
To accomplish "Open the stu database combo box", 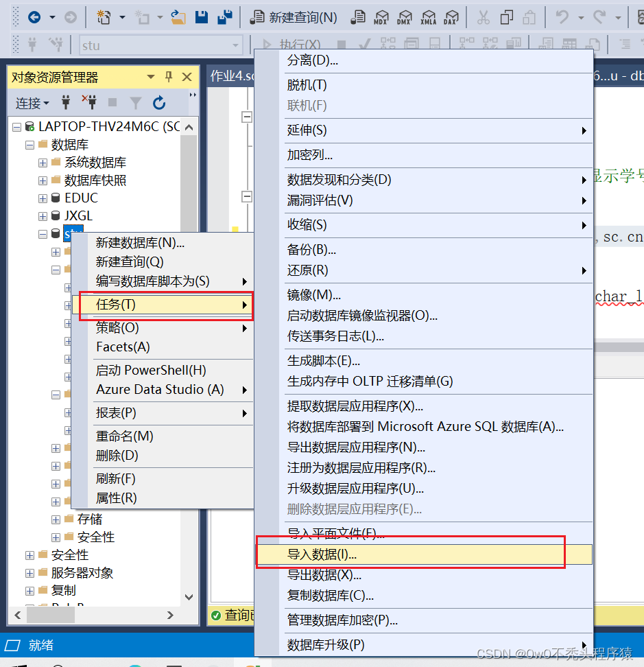I will pyautogui.click(x=161, y=45).
